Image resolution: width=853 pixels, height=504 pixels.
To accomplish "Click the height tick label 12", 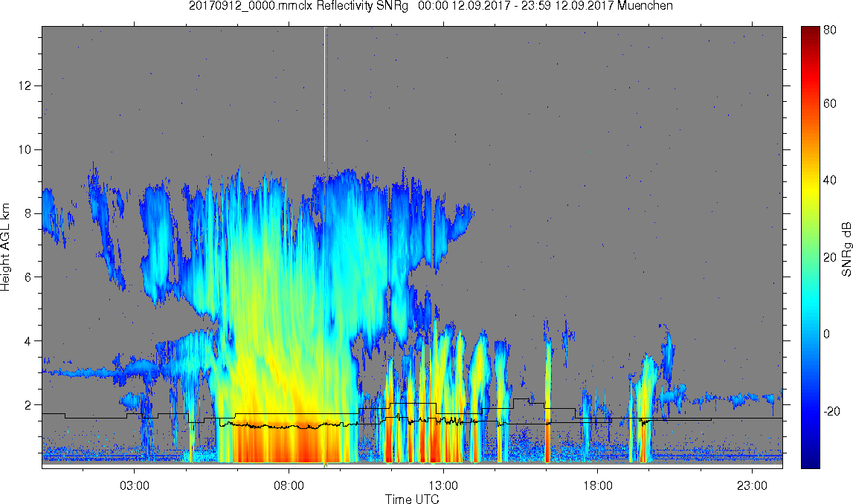I will point(26,86).
